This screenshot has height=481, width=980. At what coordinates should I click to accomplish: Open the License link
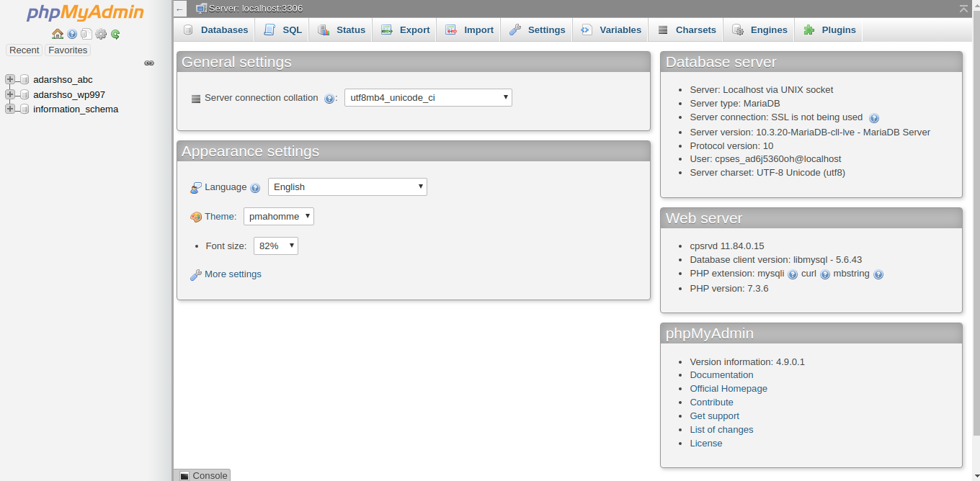tap(705, 443)
